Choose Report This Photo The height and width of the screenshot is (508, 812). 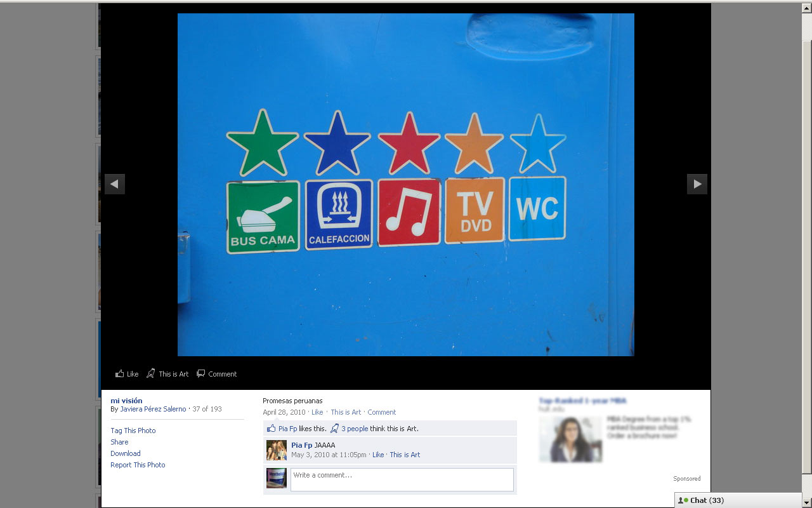(x=138, y=465)
